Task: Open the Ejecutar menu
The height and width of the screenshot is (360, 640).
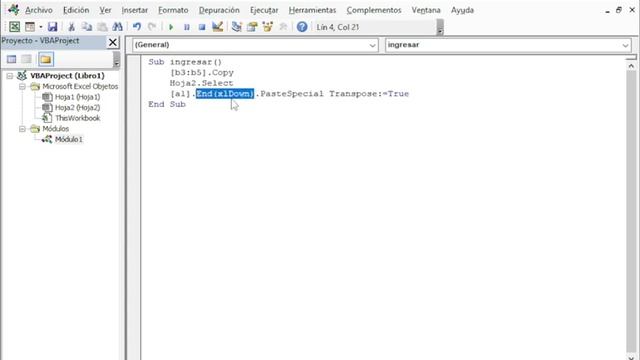Action: (264, 10)
